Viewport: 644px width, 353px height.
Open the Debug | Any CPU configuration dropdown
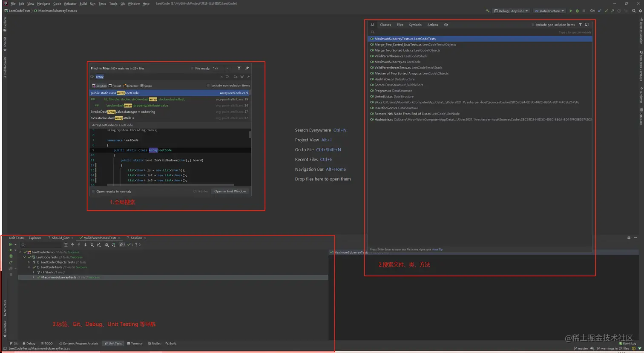tap(510, 11)
